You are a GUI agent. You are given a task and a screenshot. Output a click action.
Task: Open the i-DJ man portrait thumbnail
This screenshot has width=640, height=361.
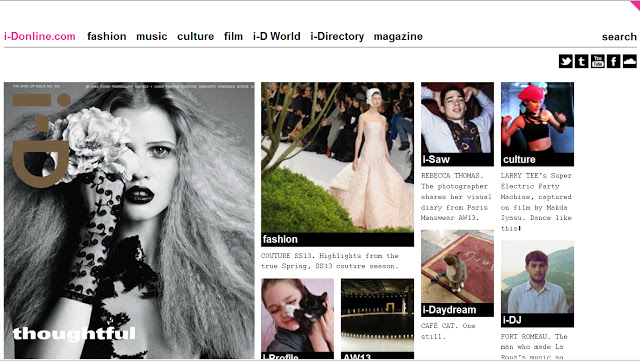click(537, 277)
